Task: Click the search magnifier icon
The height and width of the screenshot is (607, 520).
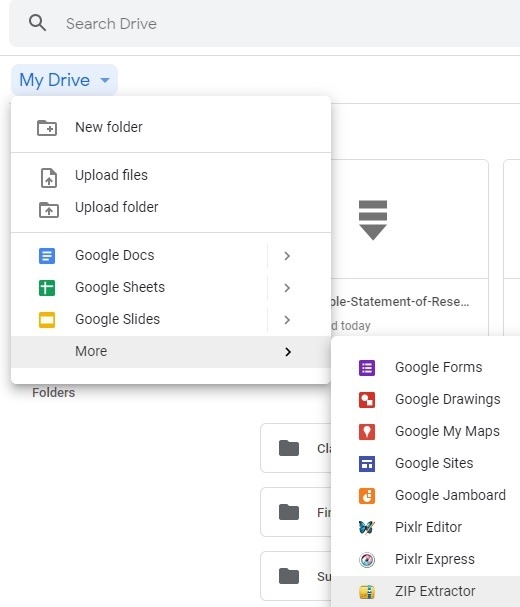Action: 38,23
